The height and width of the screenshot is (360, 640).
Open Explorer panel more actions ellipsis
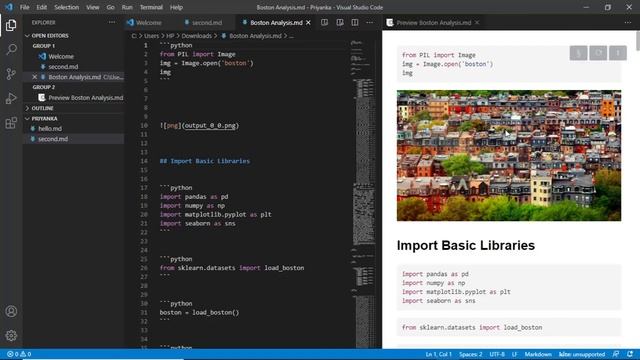[x=112, y=22]
